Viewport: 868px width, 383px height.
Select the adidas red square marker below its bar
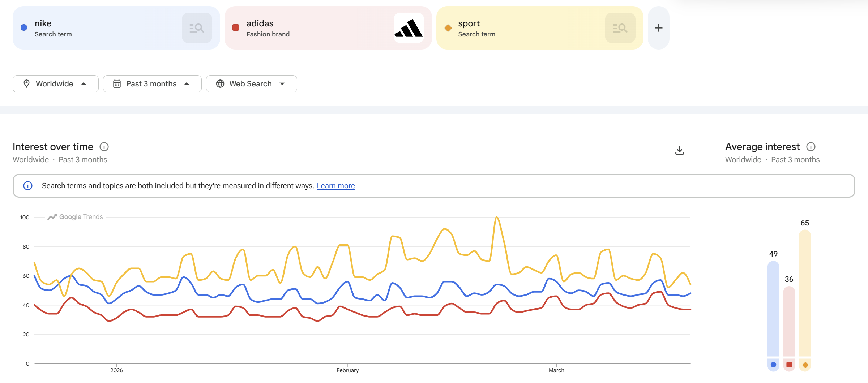pyautogui.click(x=789, y=365)
